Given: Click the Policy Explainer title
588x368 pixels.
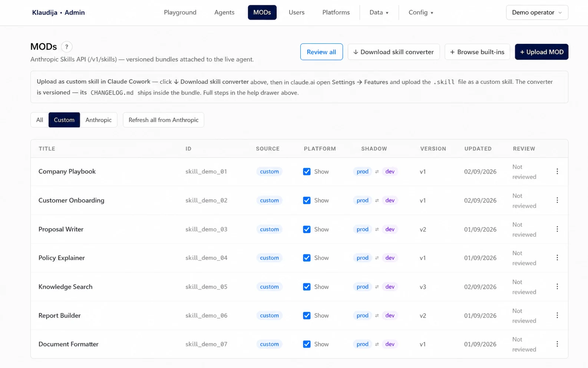Looking at the screenshot, I should tap(62, 258).
